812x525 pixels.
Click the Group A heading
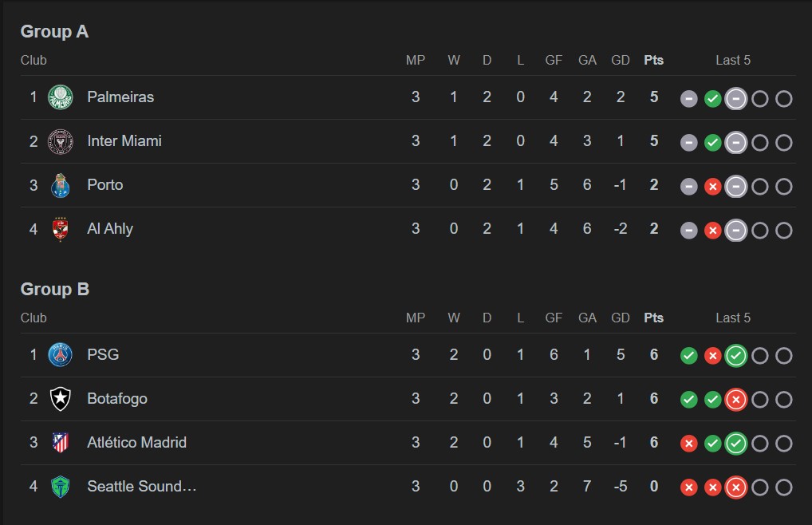tap(54, 32)
